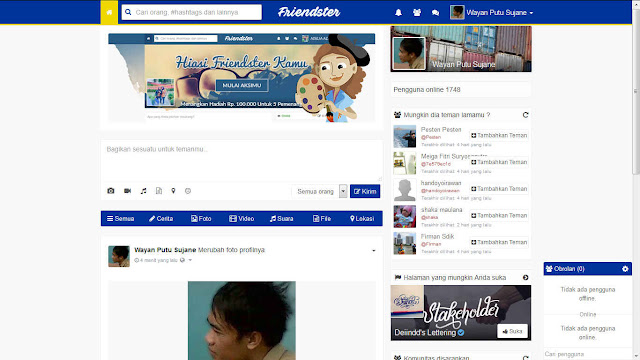Screen dimensions: 640x360
Task: Open Meiga Fitri's profile picture
Action: tap(404, 163)
